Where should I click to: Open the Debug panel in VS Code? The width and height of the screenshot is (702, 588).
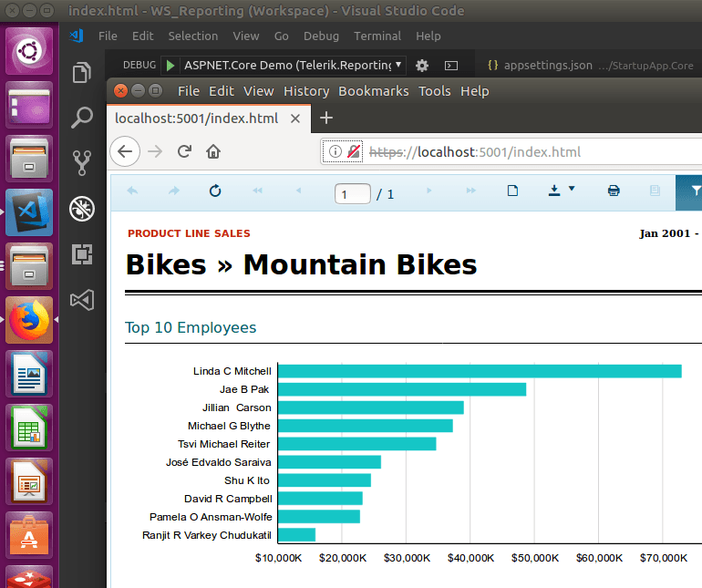pyautogui.click(x=82, y=209)
